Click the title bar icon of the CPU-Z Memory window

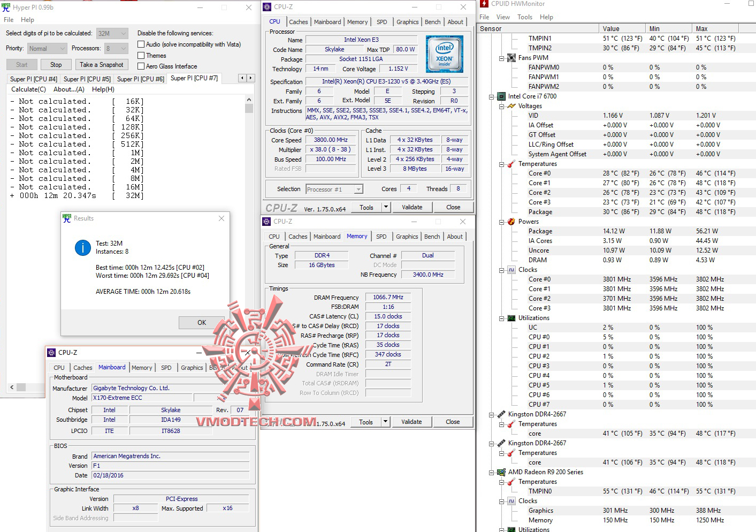click(x=267, y=222)
